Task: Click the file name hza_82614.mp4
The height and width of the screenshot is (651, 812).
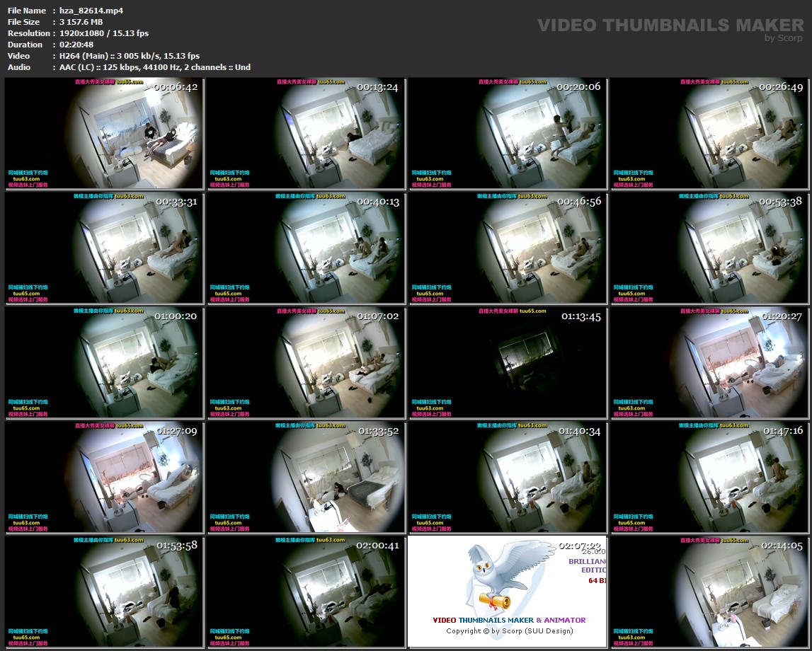Action: pos(91,11)
